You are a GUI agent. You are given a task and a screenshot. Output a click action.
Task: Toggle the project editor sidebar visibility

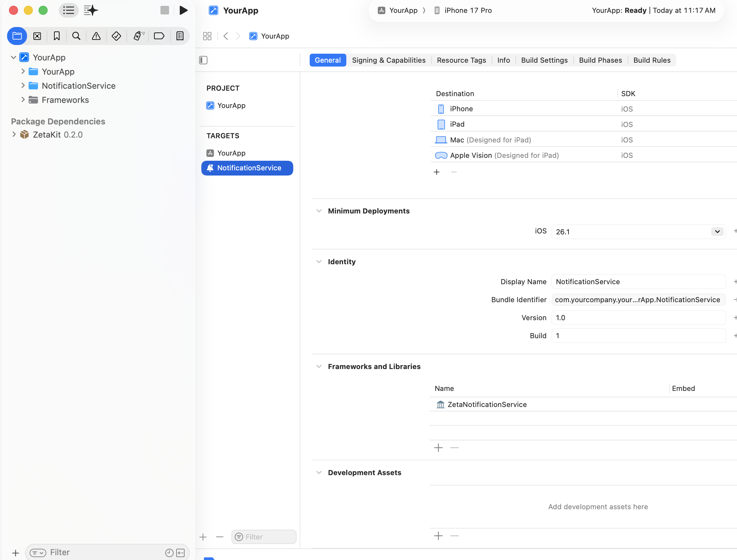(x=203, y=60)
